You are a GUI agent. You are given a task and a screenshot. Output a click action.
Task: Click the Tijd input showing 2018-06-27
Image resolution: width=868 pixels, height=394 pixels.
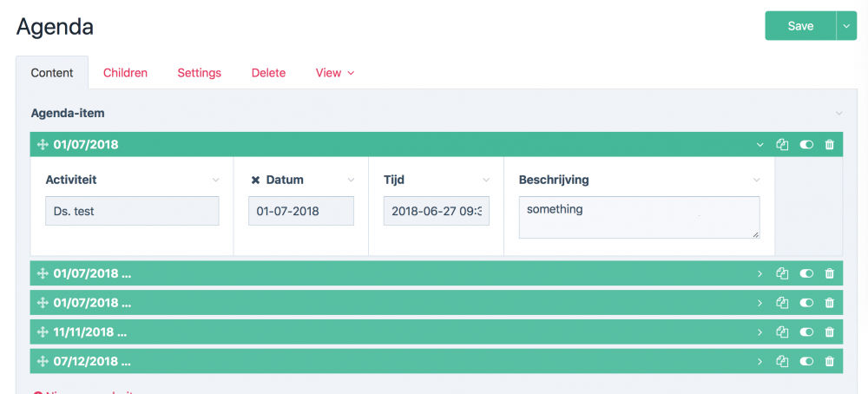tap(437, 211)
